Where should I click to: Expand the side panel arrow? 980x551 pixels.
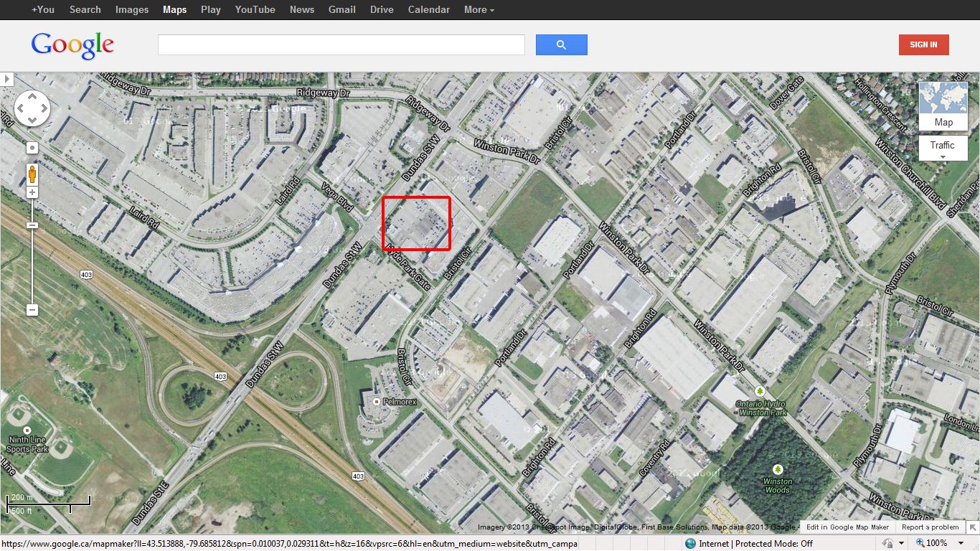coord(6,79)
